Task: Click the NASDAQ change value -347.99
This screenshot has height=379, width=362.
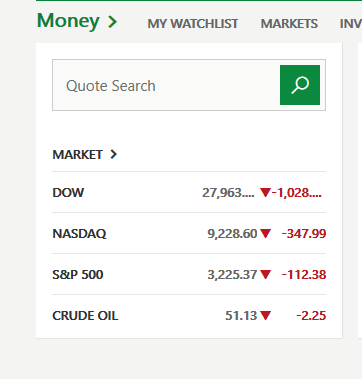Action: (304, 233)
